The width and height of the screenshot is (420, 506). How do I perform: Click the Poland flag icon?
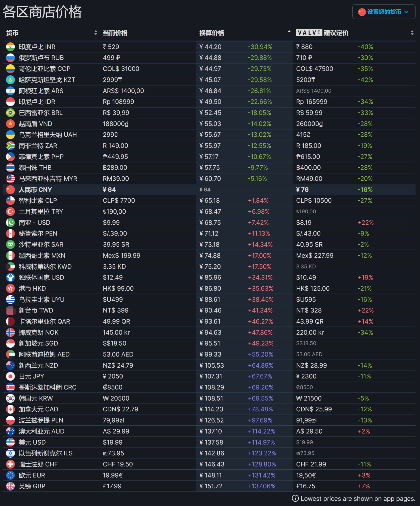(10, 420)
